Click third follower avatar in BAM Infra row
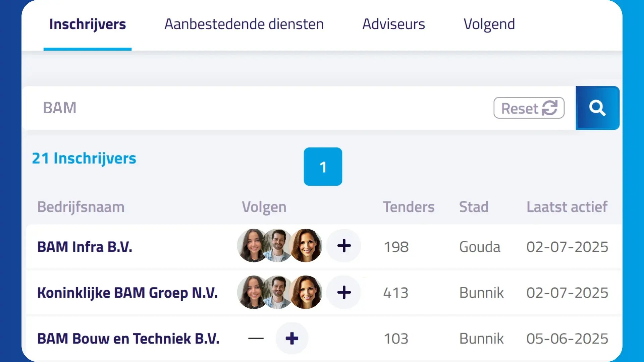 306,246
